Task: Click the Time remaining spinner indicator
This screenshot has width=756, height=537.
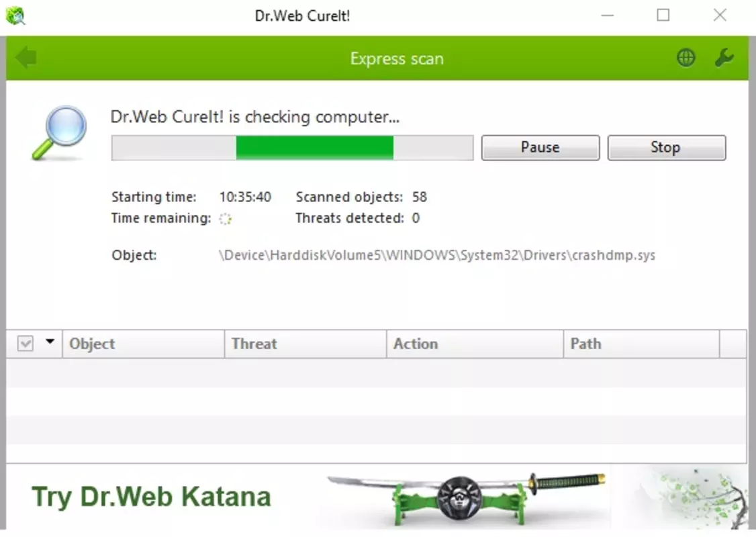Action: (x=225, y=219)
